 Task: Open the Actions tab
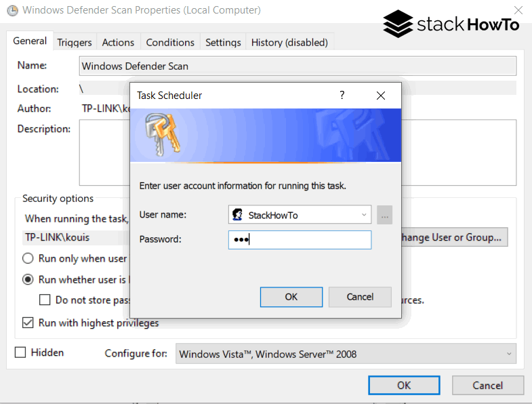118,43
